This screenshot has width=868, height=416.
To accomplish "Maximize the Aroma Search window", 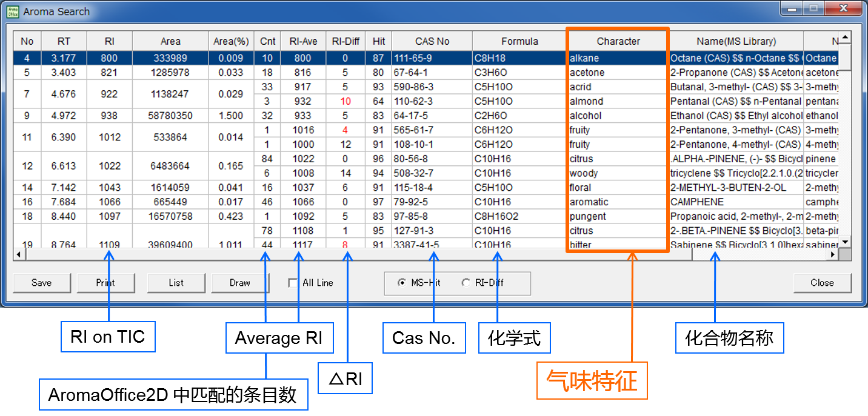I will [813, 8].
